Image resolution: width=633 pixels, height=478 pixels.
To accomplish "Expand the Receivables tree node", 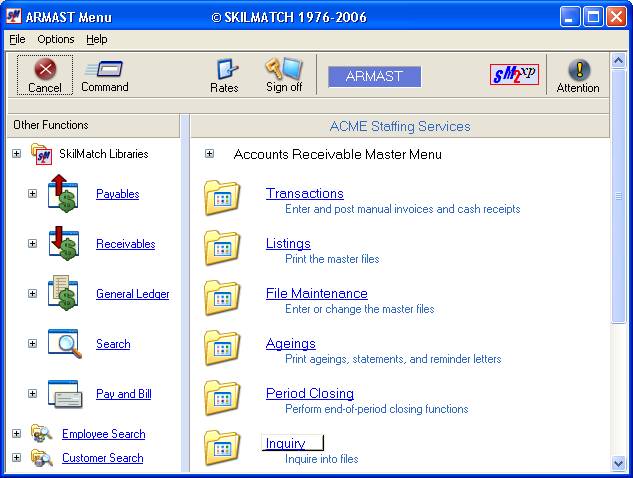I will (x=32, y=243).
